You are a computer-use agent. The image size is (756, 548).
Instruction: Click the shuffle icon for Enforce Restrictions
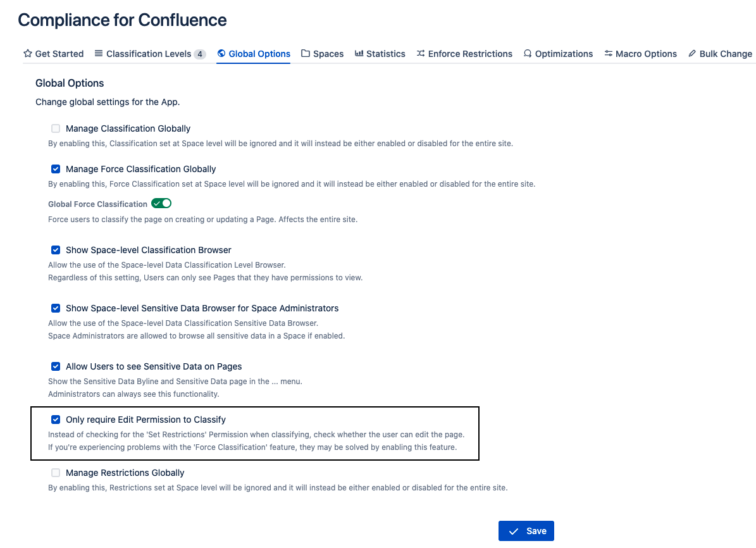(420, 54)
